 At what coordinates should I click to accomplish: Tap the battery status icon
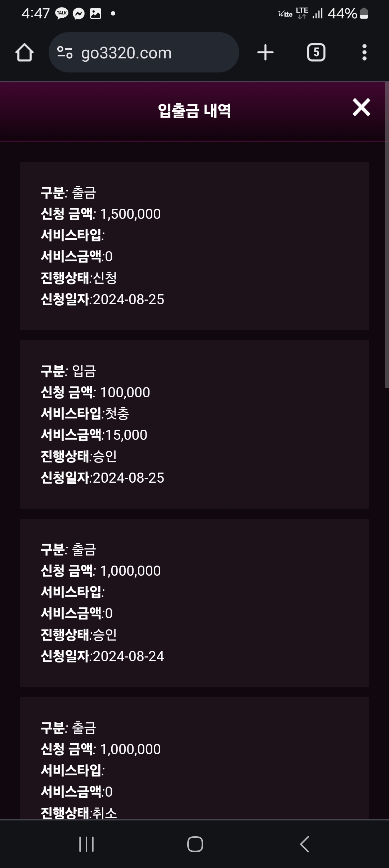coord(364,14)
